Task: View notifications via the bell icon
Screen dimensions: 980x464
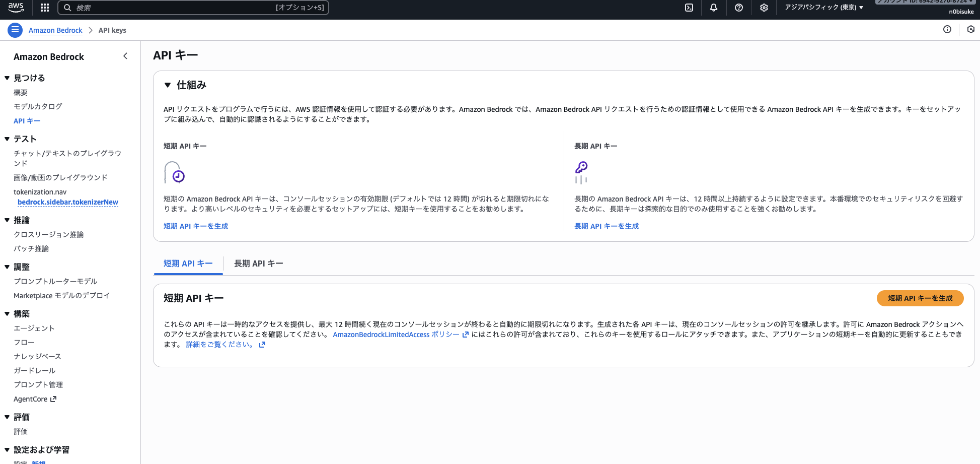Action: coord(714,8)
